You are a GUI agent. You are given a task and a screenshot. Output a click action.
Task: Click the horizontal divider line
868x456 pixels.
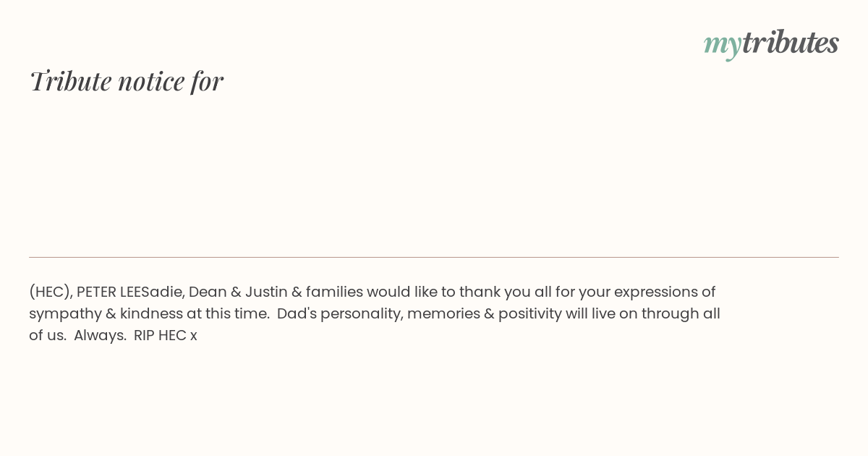coord(434,257)
